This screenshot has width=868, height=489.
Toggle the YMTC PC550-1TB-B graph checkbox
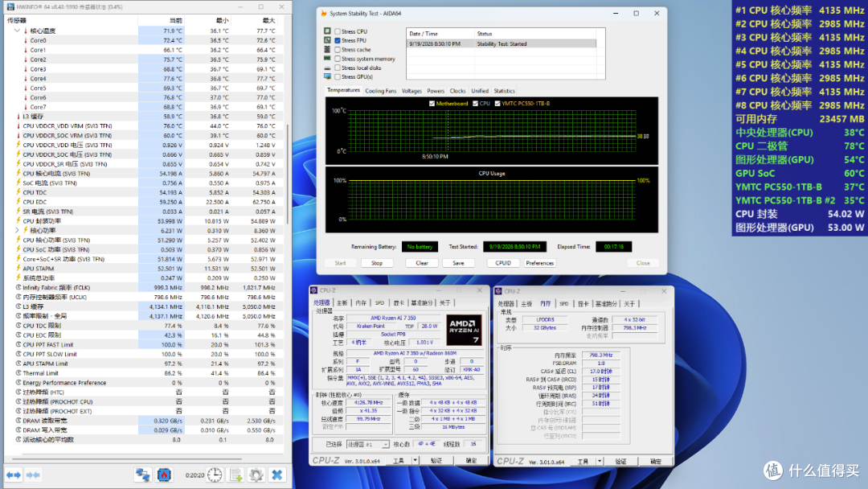[497, 104]
